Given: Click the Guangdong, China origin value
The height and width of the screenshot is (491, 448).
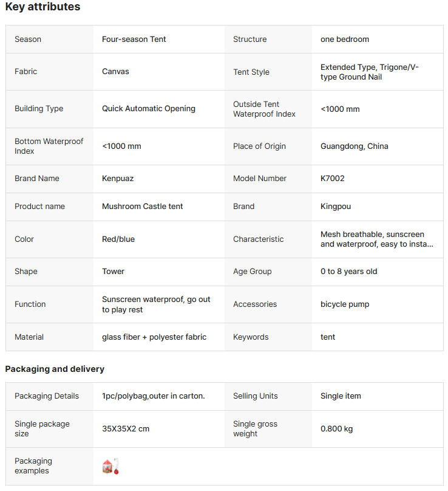Looking at the screenshot, I should 354,146.
